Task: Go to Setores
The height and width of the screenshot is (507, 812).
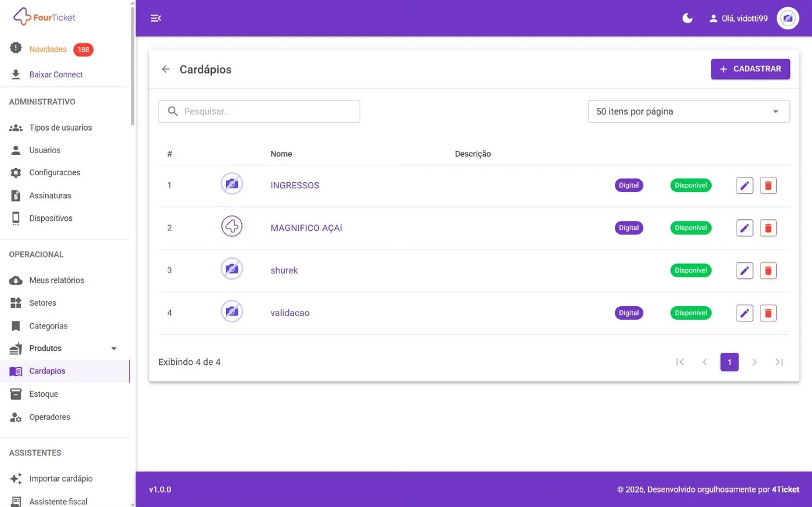Action: tap(42, 303)
